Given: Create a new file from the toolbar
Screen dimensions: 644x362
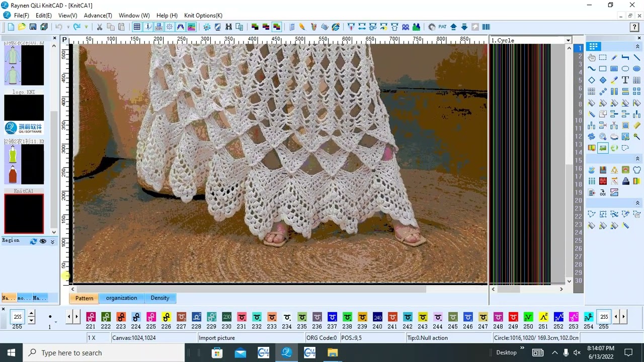Looking at the screenshot, I should (11, 27).
